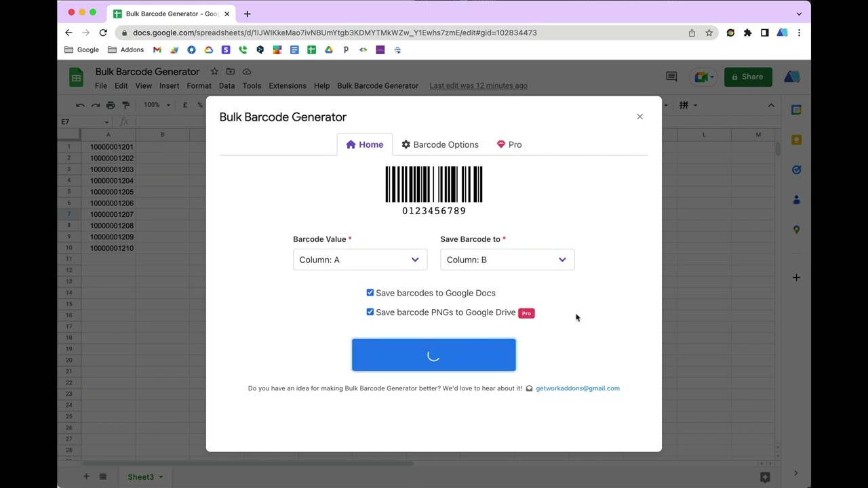Expand the side panel arrow at bottom right
This screenshot has height=488, width=868.
pyautogui.click(x=796, y=473)
